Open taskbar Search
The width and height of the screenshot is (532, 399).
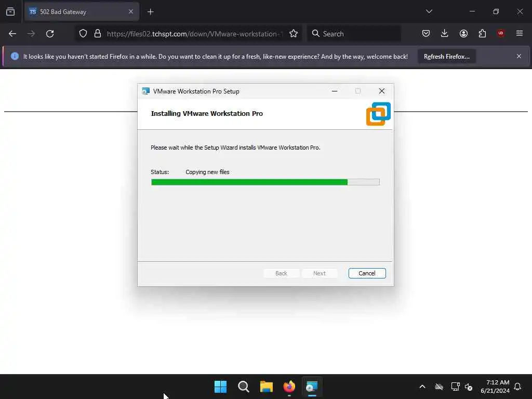pyautogui.click(x=243, y=387)
